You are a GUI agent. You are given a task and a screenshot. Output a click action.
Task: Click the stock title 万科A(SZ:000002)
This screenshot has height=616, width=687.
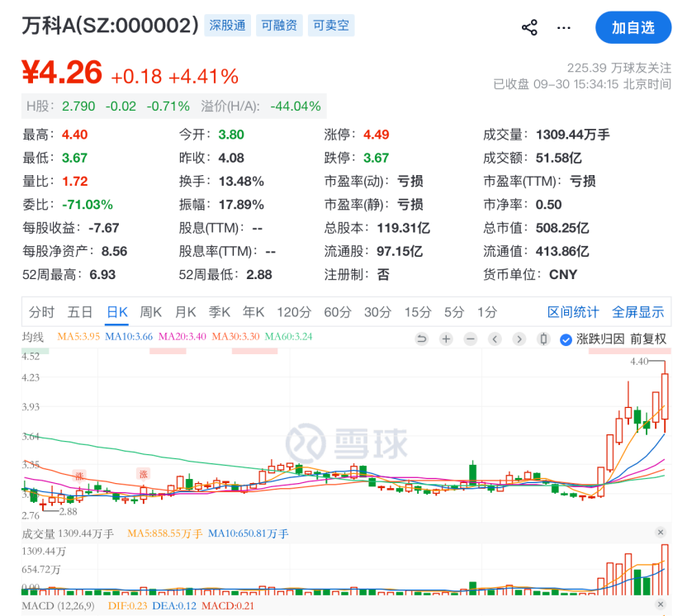point(111,26)
